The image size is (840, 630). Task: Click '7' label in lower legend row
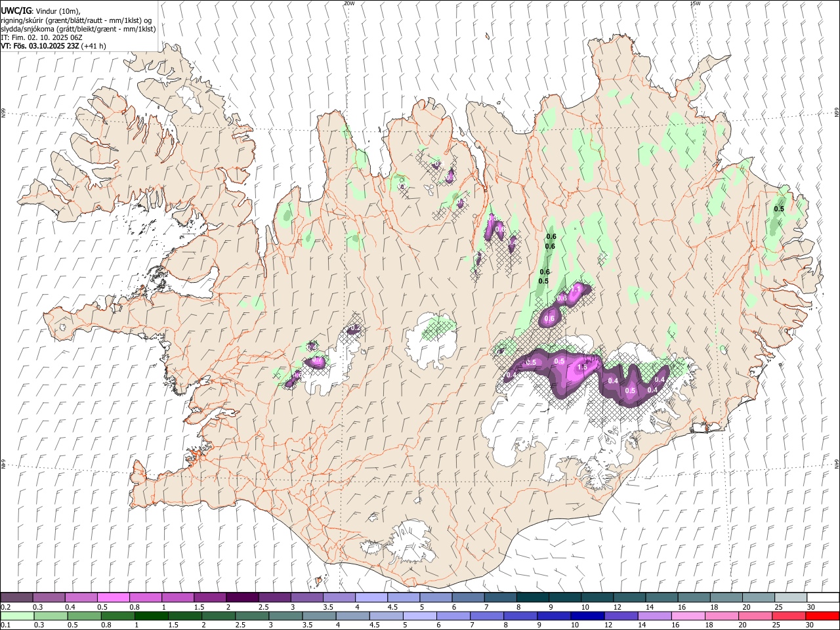click(473, 625)
